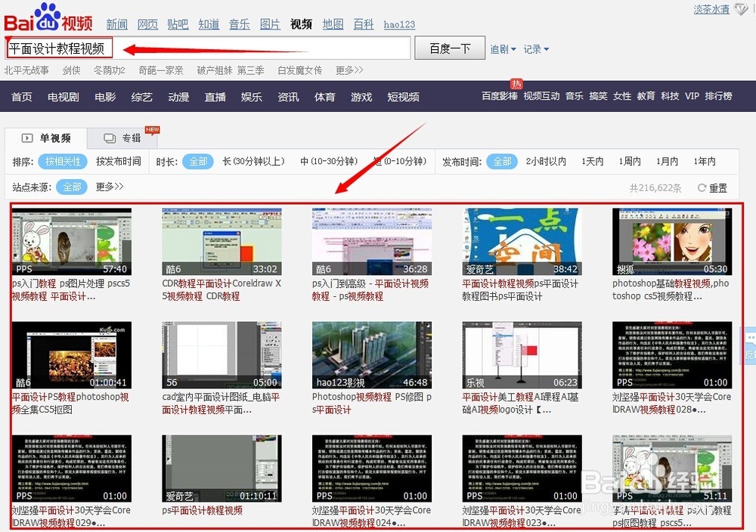Open title CDR教程平面设计Coreldraw X5视频教程
The image size is (756, 532).
coord(222,289)
